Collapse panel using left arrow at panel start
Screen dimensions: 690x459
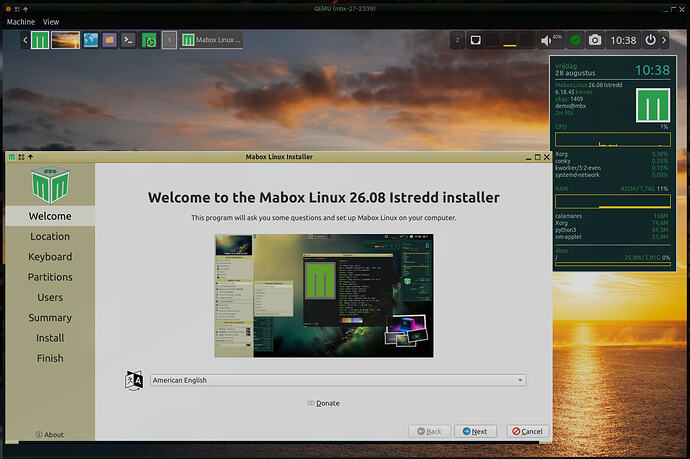click(x=25, y=40)
